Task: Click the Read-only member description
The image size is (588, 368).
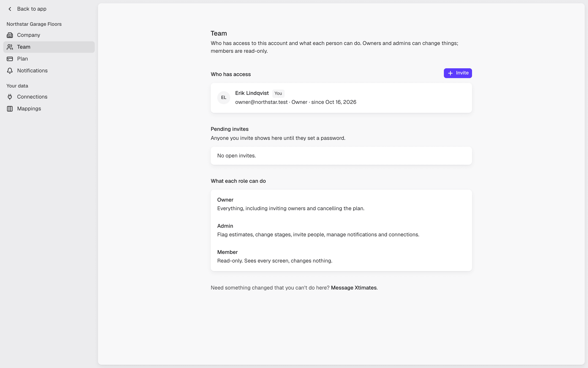Action: click(275, 261)
